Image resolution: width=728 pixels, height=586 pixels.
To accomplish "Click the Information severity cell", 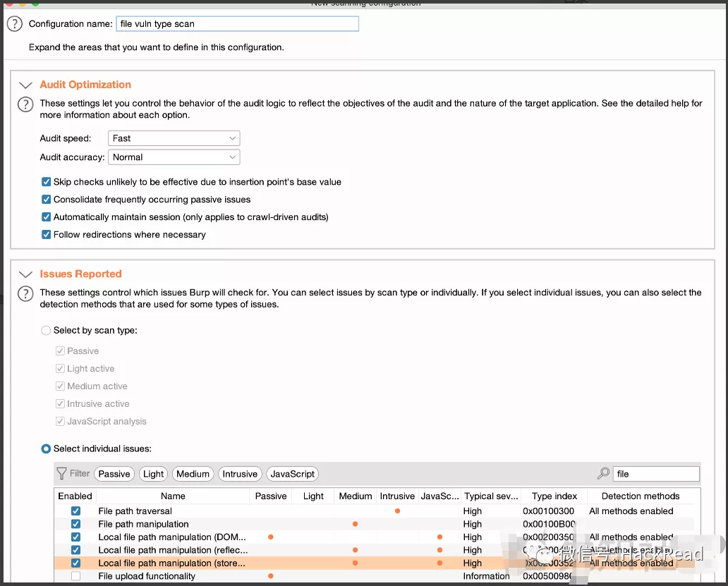I will tap(486, 576).
